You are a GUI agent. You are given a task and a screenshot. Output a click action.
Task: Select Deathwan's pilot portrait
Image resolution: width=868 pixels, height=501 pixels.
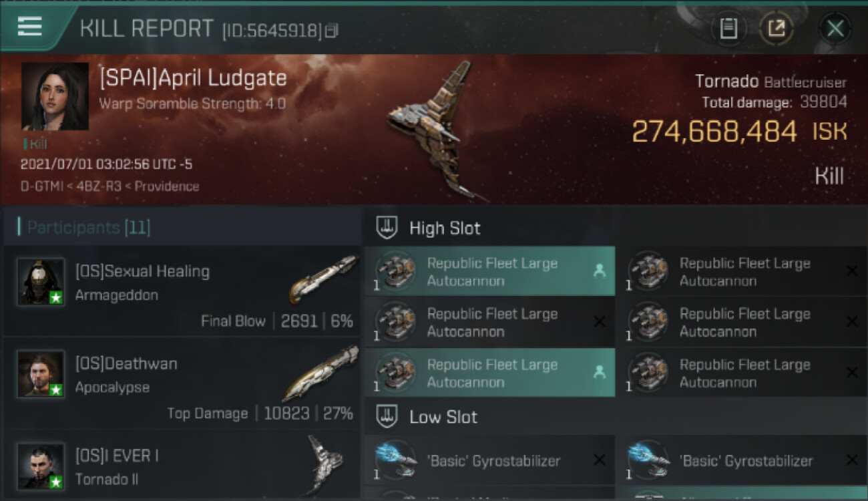coord(41,374)
